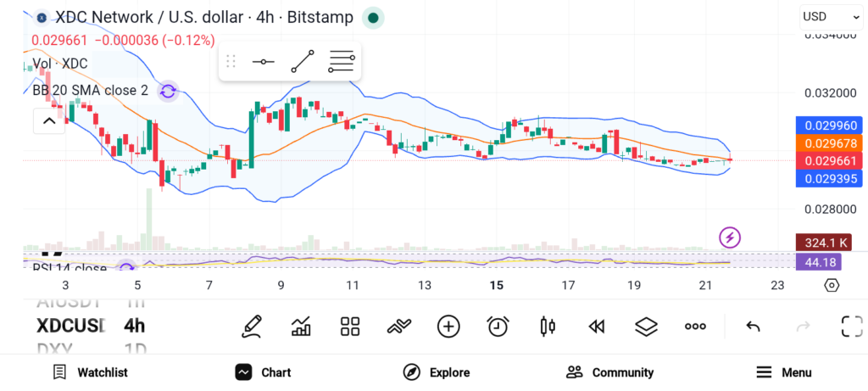Collapse the indicator legend with the chevron
868x391 pixels.
(x=49, y=120)
